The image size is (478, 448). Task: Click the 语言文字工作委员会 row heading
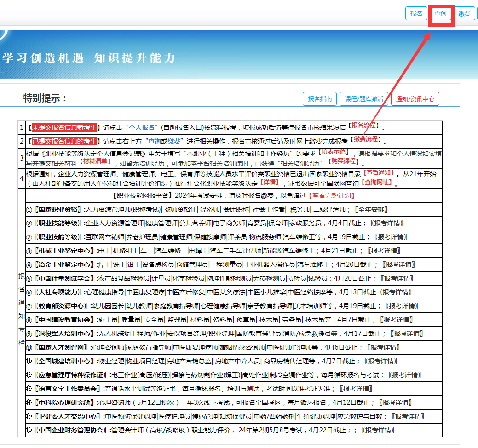click(x=68, y=389)
